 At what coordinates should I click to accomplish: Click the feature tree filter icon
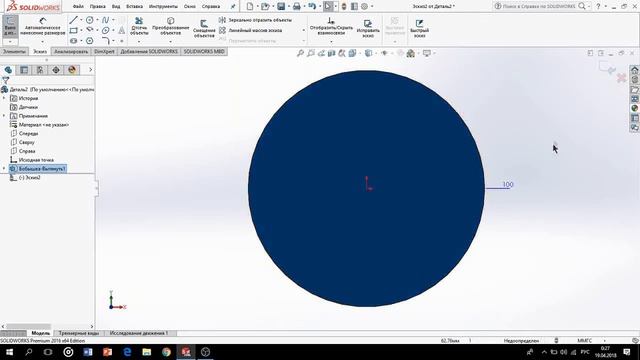click(5, 80)
